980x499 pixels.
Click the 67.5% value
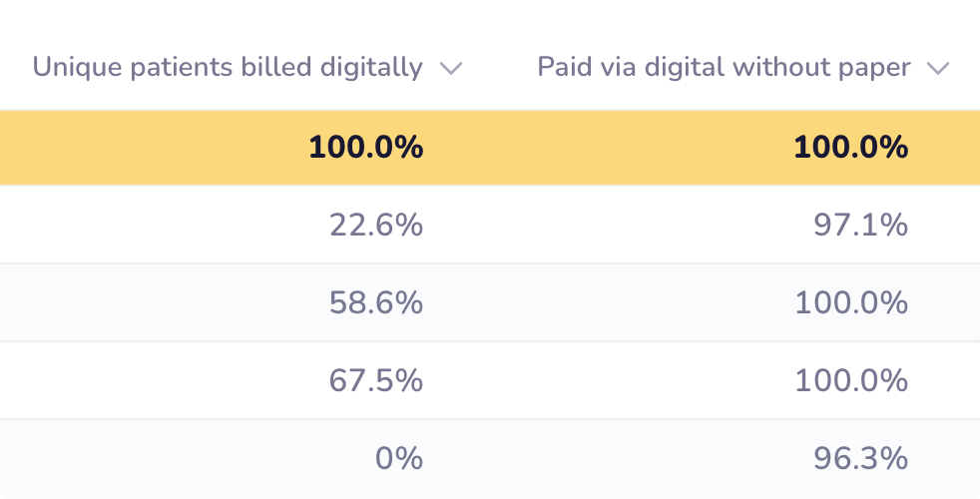[x=376, y=381]
